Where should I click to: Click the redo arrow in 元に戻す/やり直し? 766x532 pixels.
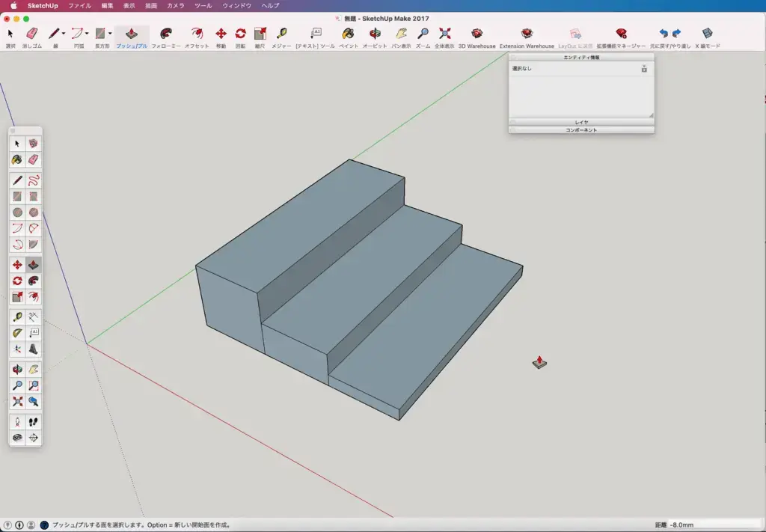(676, 33)
